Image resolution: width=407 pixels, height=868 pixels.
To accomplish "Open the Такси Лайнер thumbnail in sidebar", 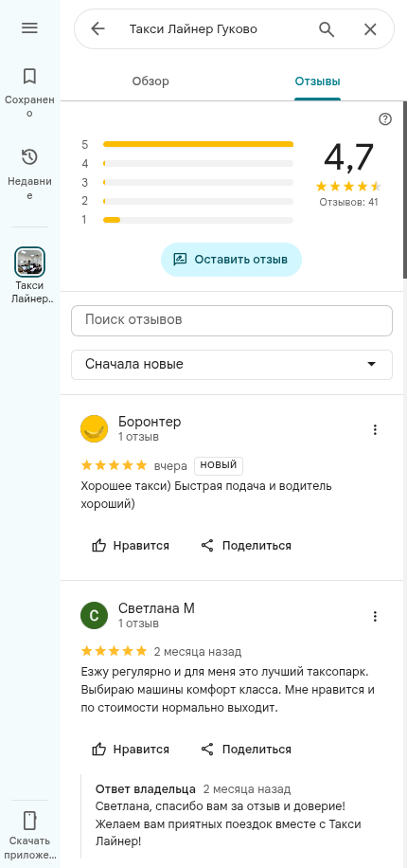I will point(29,262).
